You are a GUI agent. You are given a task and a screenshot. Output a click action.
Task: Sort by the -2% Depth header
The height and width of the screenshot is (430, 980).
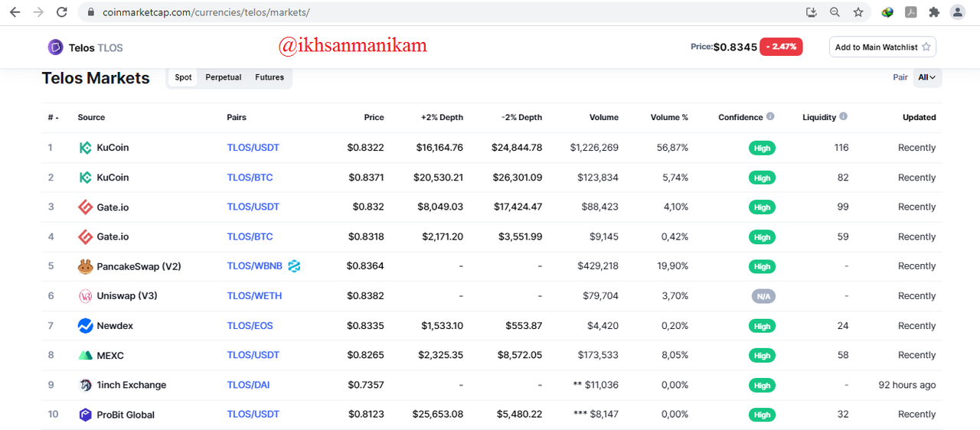521,117
